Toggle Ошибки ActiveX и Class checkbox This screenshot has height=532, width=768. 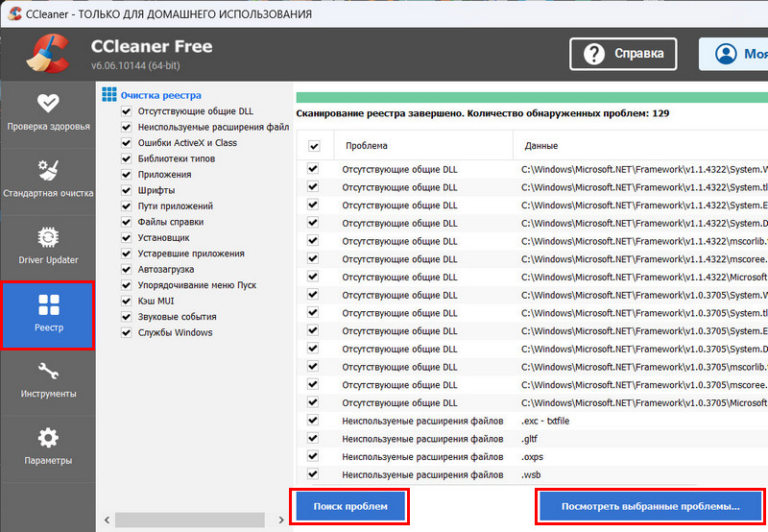pos(127,143)
